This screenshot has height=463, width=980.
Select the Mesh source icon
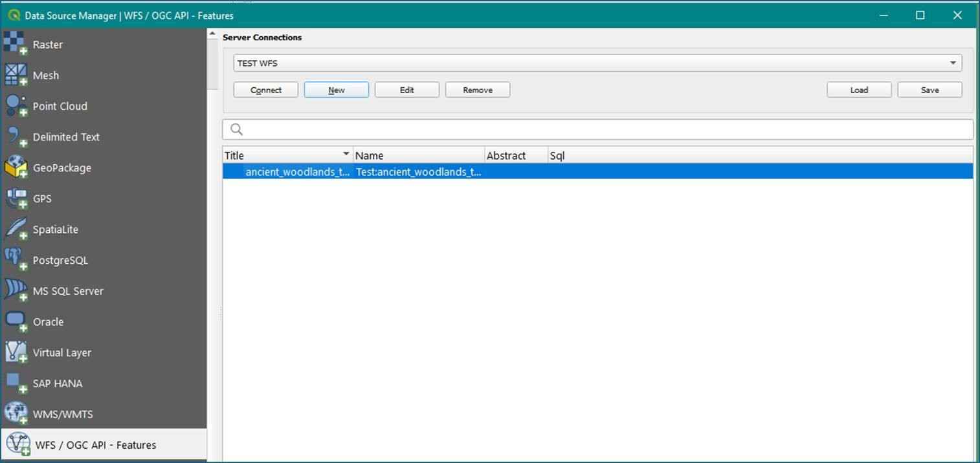click(x=16, y=75)
